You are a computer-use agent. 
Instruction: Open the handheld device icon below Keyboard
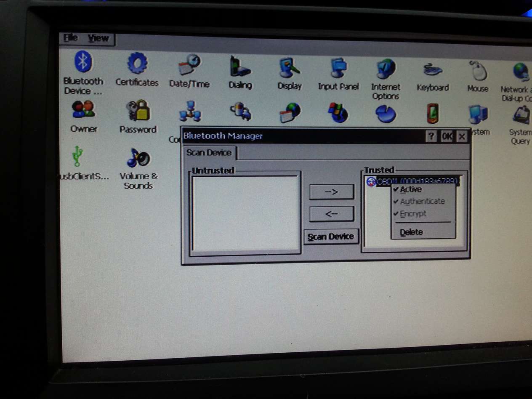click(432, 113)
